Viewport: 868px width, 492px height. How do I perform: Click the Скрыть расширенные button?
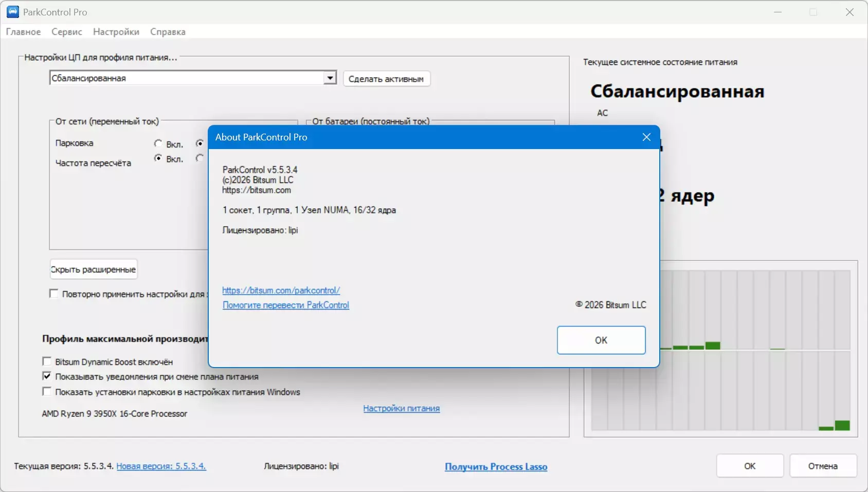coord(94,269)
